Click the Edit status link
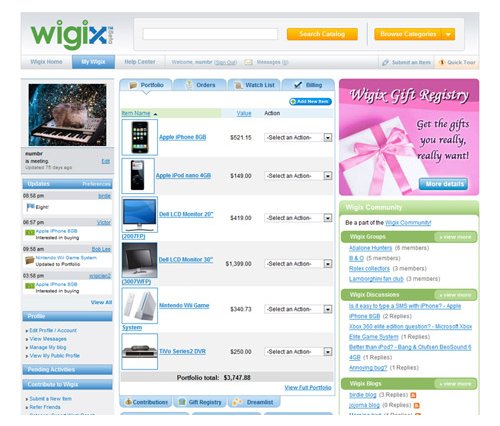 (106, 161)
